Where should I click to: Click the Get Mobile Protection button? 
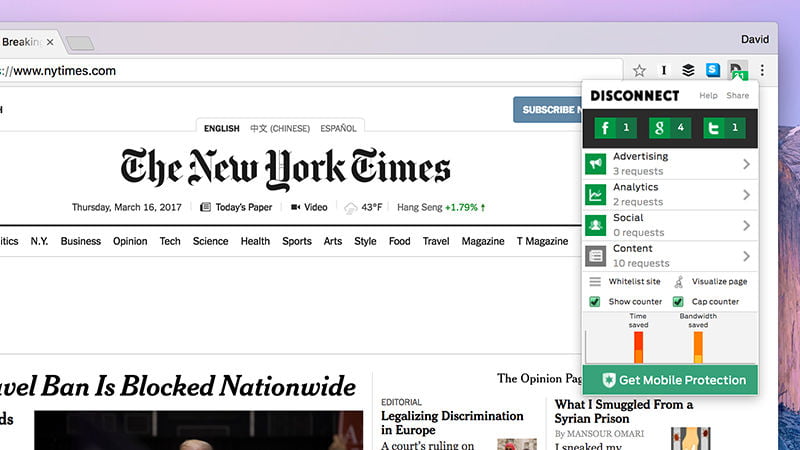(x=670, y=380)
